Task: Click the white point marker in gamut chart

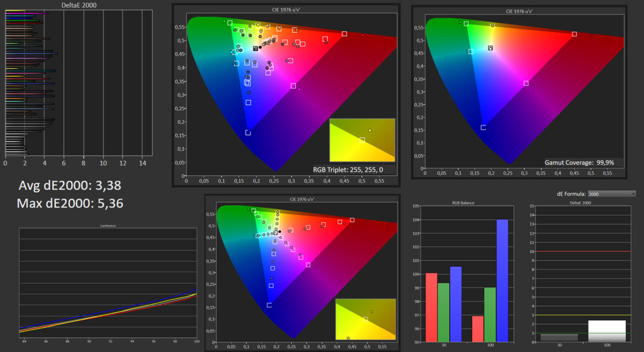Action: tap(490, 48)
